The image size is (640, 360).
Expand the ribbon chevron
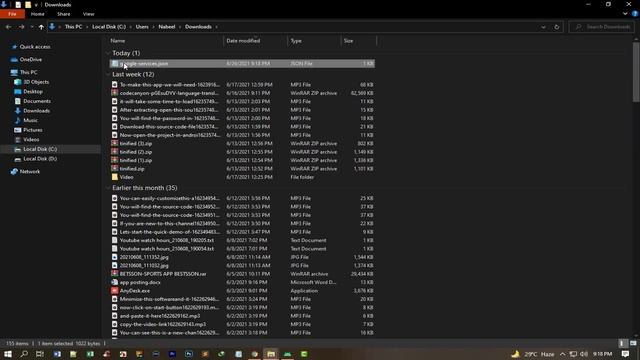(x=625, y=14)
